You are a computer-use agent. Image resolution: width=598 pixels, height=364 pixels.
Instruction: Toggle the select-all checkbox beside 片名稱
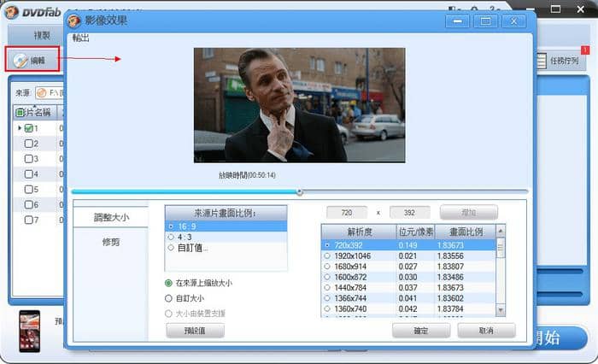20,113
